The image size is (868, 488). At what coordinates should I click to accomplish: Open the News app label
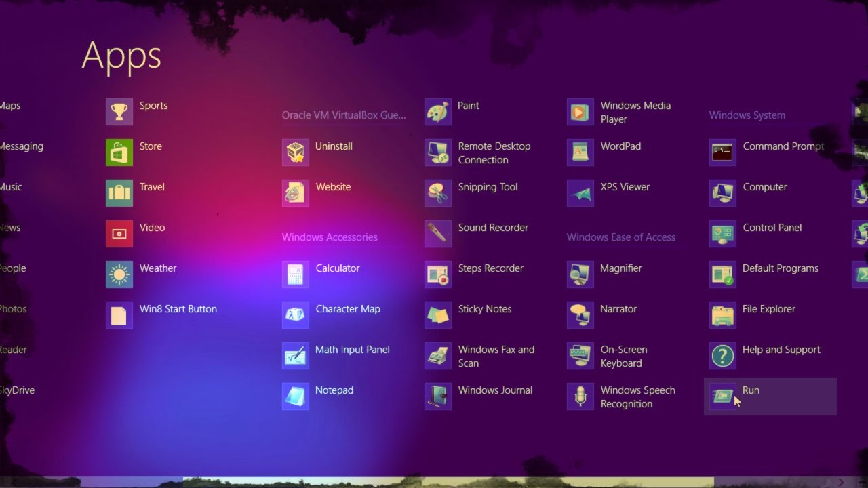click(10, 228)
